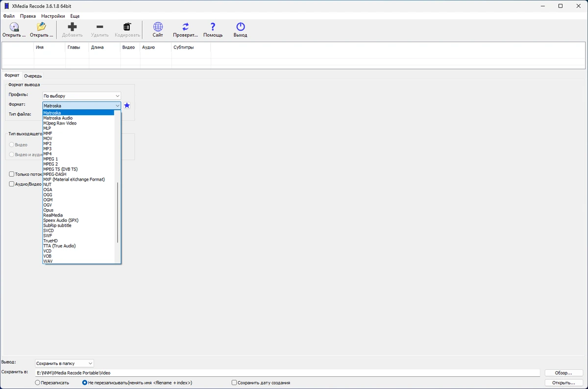
Task: Click the open disc toolbar icon
Action: 14,27
